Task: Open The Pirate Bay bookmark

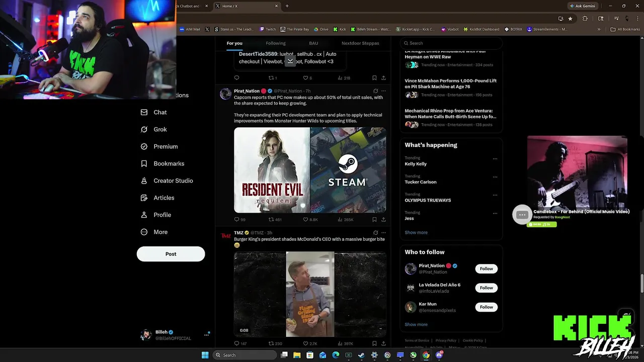Action: coord(295,29)
